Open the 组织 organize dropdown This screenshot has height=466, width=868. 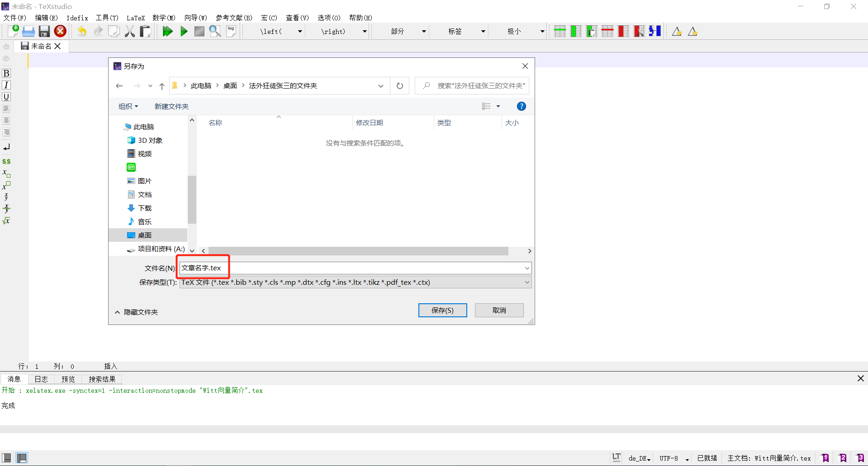tap(128, 106)
